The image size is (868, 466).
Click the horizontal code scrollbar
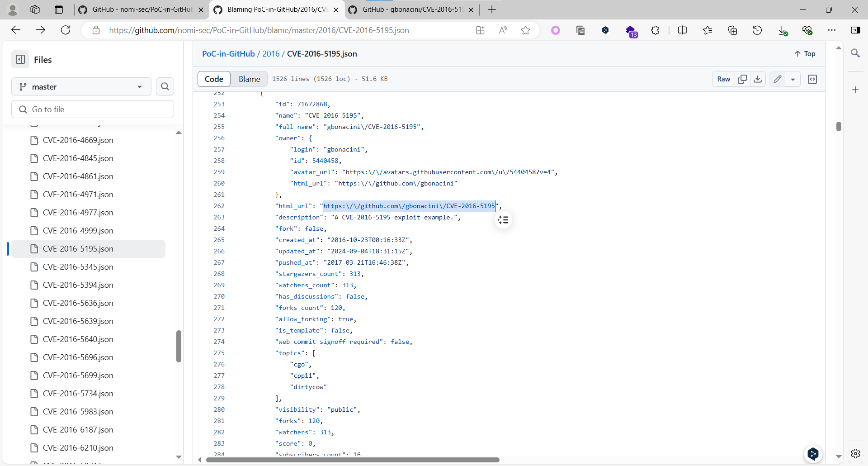(x=353, y=460)
